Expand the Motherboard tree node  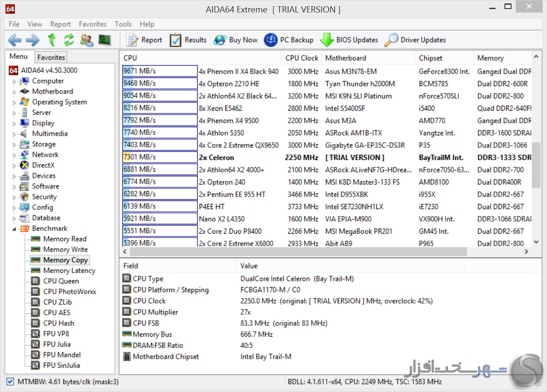click(x=14, y=92)
